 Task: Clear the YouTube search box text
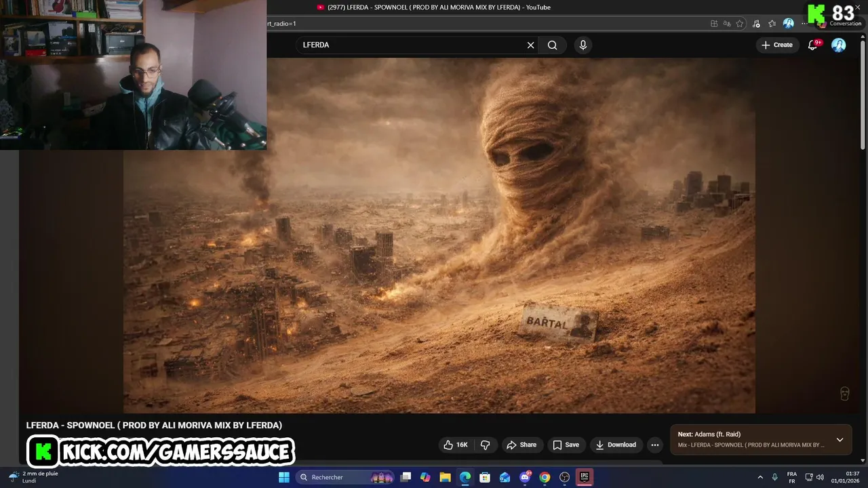tap(530, 45)
